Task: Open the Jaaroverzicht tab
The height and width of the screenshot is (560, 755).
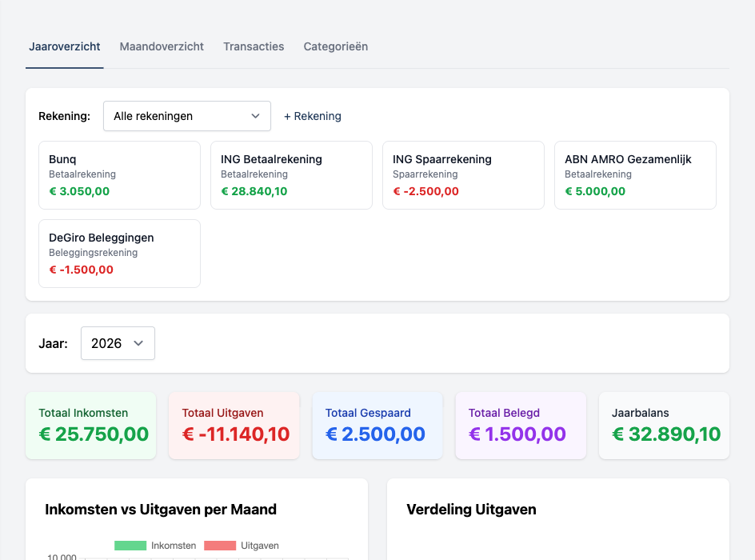Action: click(65, 46)
